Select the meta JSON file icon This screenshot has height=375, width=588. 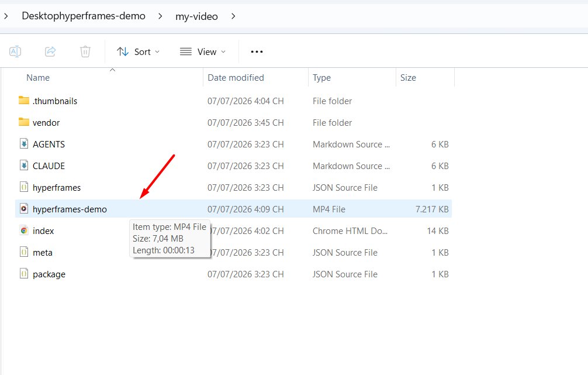[24, 252]
